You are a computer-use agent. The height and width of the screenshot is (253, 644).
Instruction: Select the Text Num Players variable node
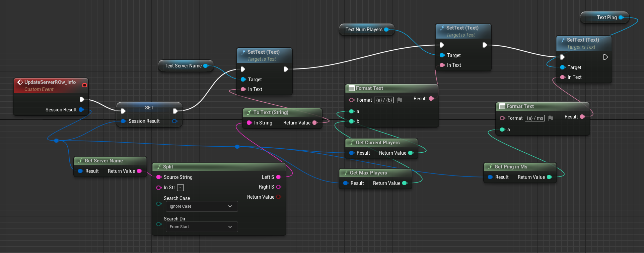[x=363, y=30]
